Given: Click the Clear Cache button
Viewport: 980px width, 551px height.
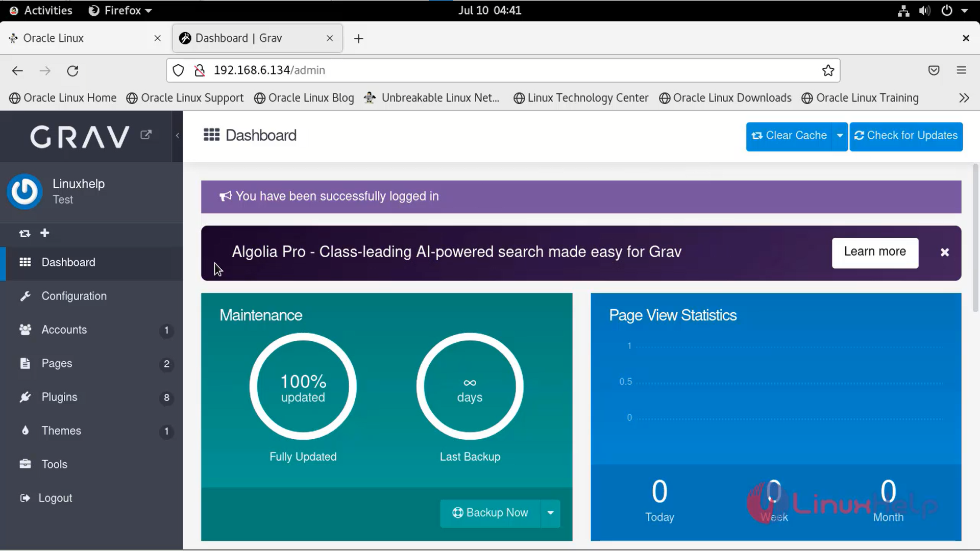Looking at the screenshot, I should coord(789,136).
